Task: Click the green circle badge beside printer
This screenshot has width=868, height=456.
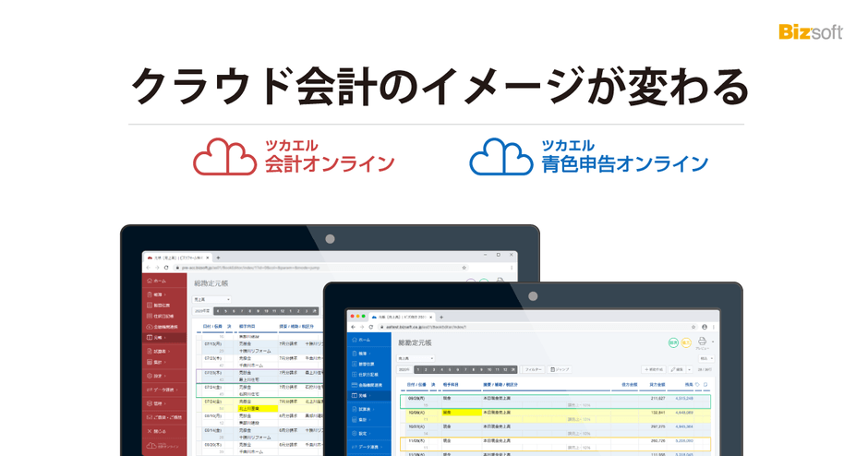Action: [x=673, y=342]
